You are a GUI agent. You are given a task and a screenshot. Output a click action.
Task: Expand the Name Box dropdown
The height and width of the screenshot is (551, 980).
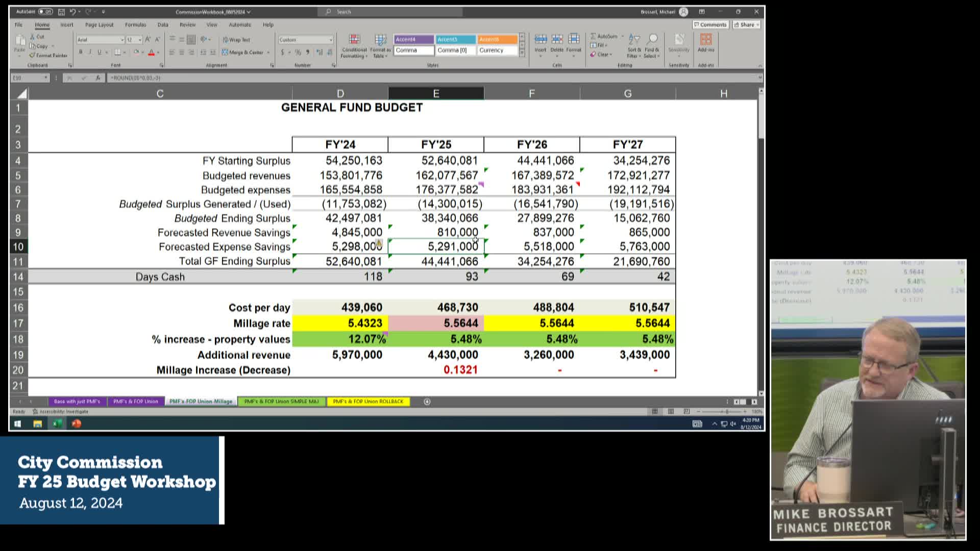tap(45, 78)
